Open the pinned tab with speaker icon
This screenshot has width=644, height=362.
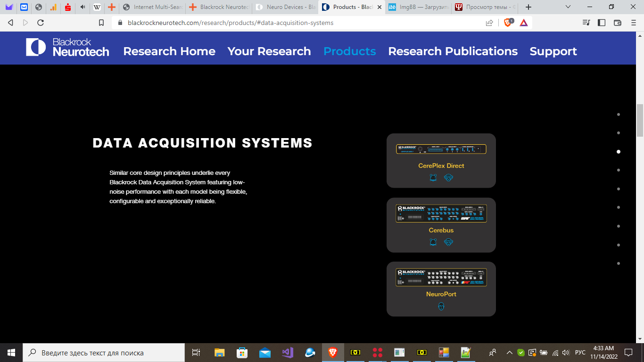tap(83, 7)
